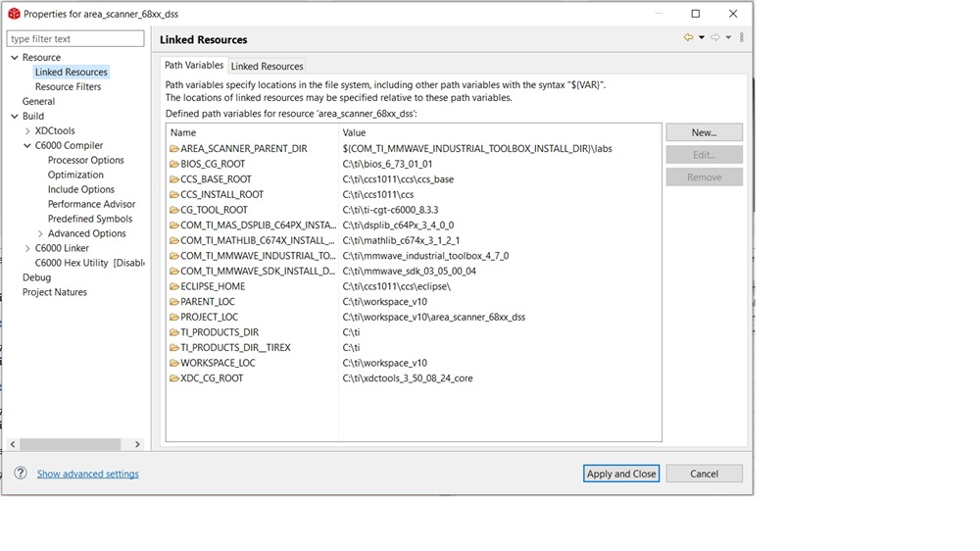Collapse the C6000 Compiler node
Viewport: 980px width, 551px height.
[27, 146]
